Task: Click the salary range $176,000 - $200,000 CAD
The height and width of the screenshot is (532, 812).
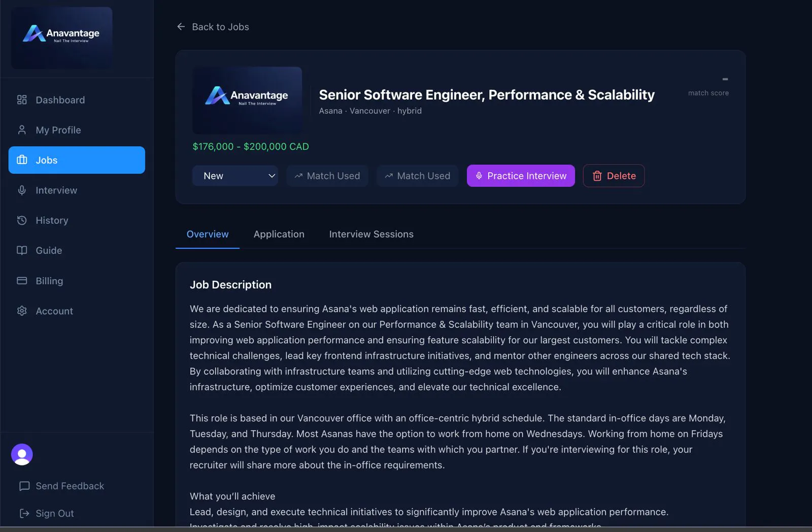Action: [251, 147]
